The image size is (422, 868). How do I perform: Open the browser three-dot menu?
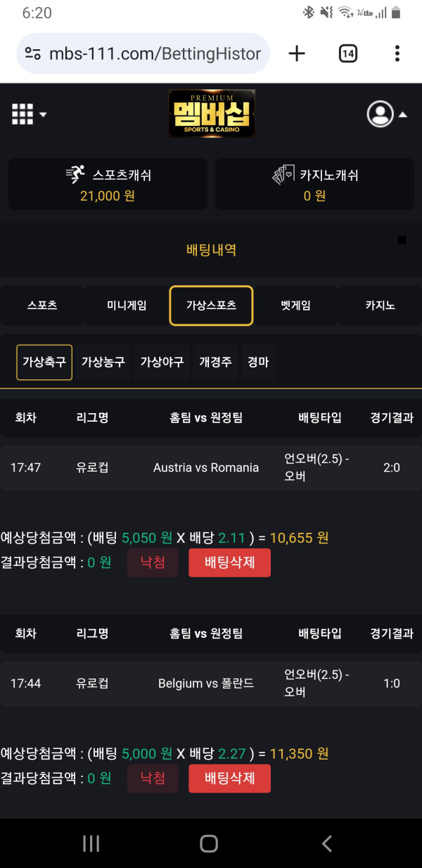(397, 53)
